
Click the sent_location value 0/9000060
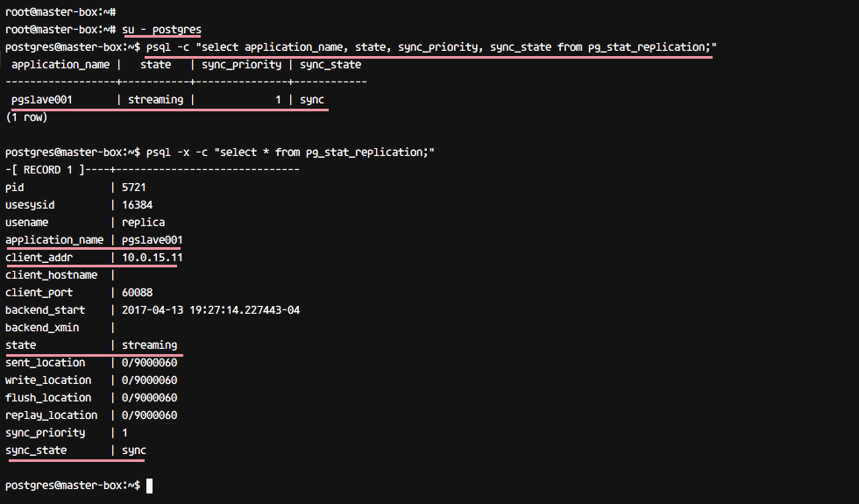pos(149,363)
